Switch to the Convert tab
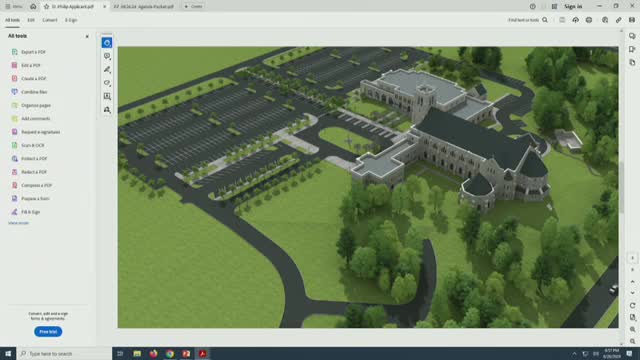 pyautogui.click(x=50, y=20)
